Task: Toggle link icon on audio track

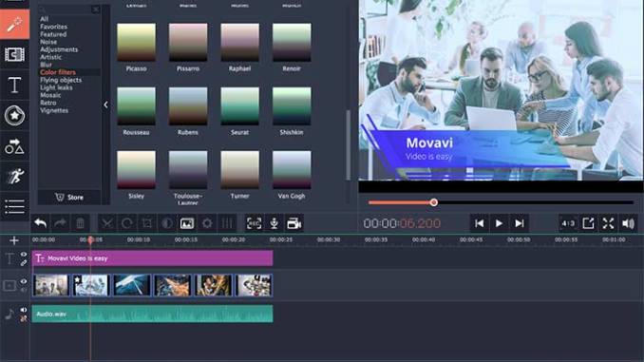Action: tap(24, 318)
